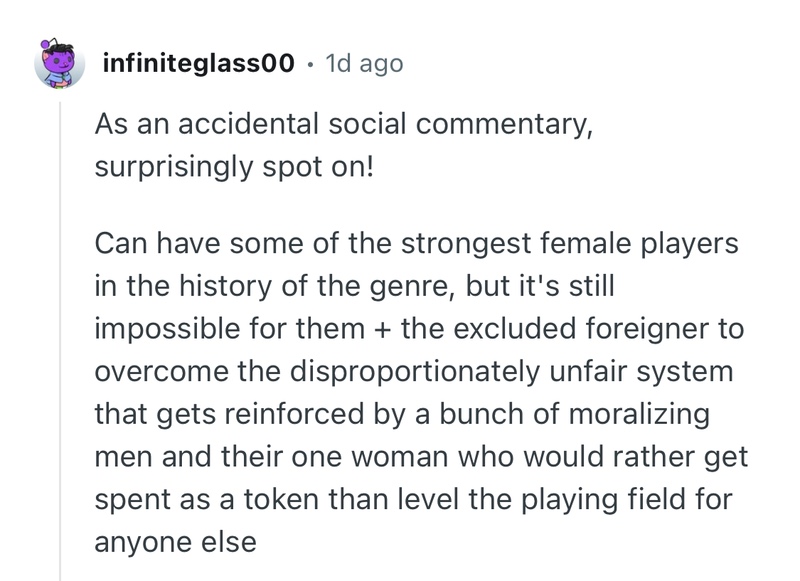The image size is (800, 581).
Task: Click the dot separator beside the username
Action: [x=311, y=65]
